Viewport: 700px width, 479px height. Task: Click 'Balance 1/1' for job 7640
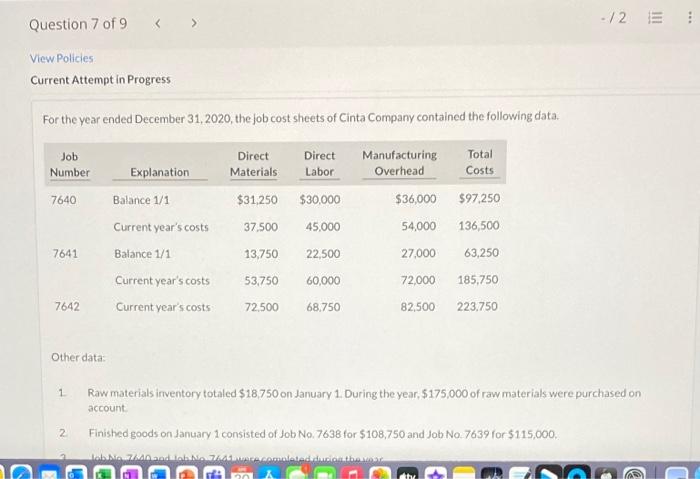141,200
